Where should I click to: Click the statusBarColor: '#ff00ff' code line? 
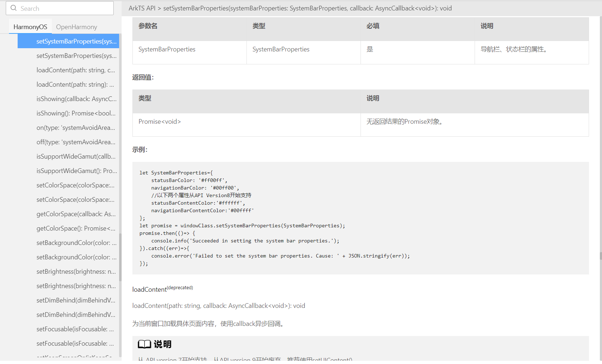point(189,180)
